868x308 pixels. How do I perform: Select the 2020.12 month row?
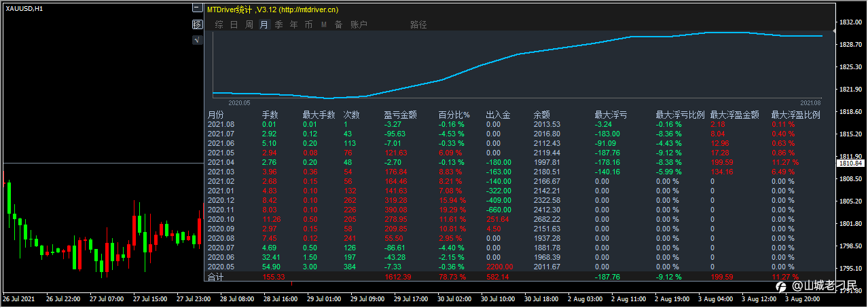coord(520,201)
